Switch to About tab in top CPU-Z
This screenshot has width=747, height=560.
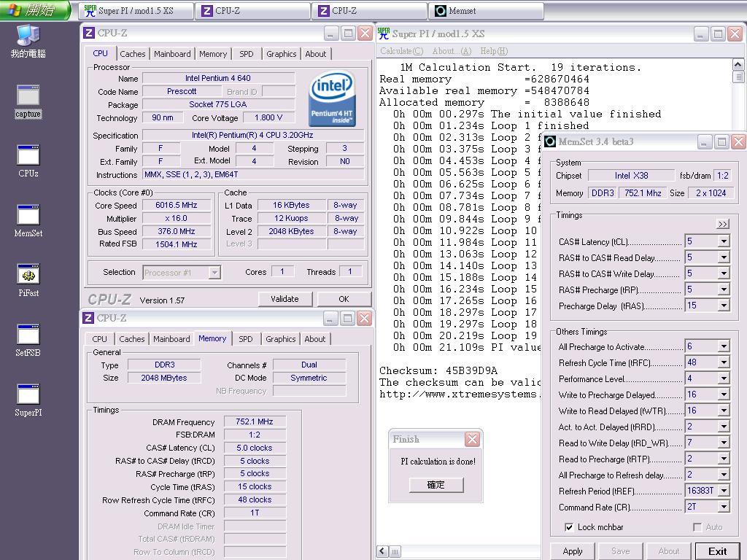click(316, 54)
